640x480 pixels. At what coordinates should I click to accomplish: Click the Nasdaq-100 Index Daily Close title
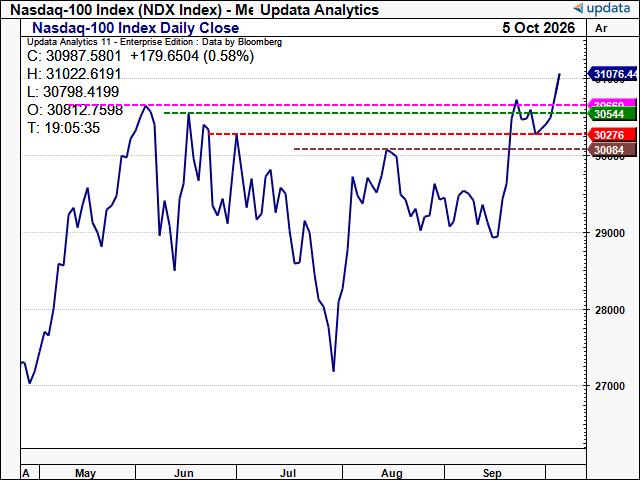pyautogui.click(x=136, y=28)
